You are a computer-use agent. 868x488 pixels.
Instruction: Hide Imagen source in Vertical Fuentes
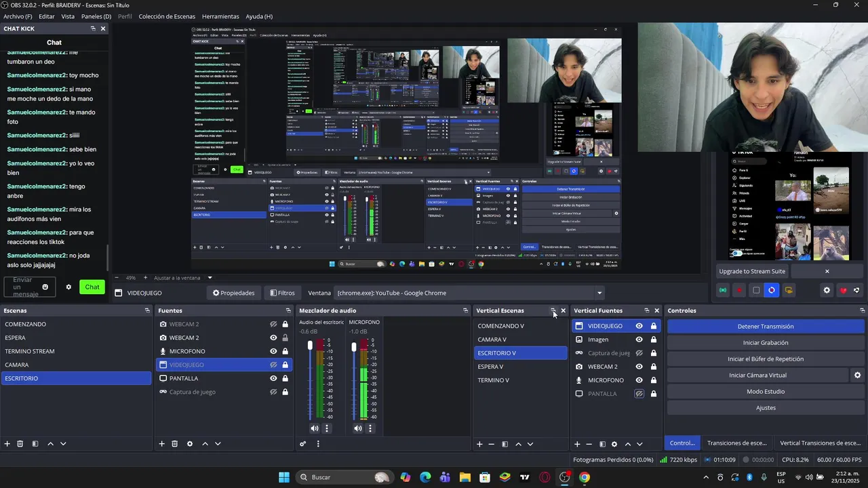(x=639, y=340)
